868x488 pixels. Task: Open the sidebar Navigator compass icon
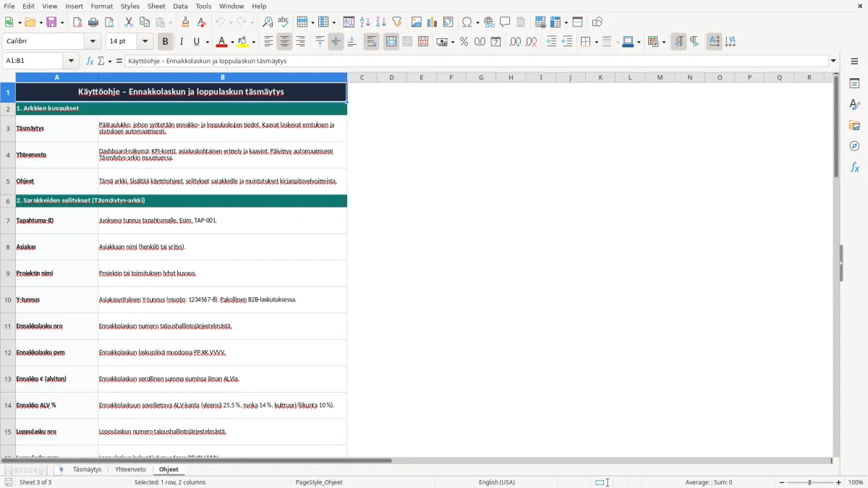click(x=854, y=146)
